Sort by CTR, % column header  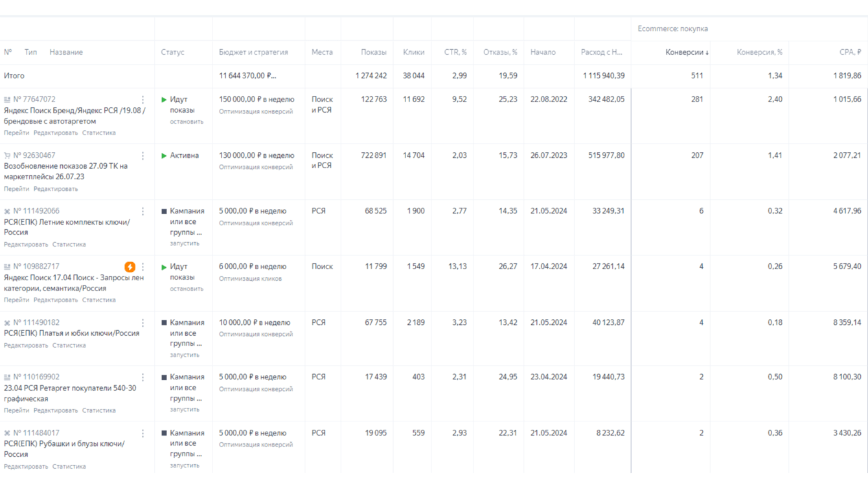[455, 52]
